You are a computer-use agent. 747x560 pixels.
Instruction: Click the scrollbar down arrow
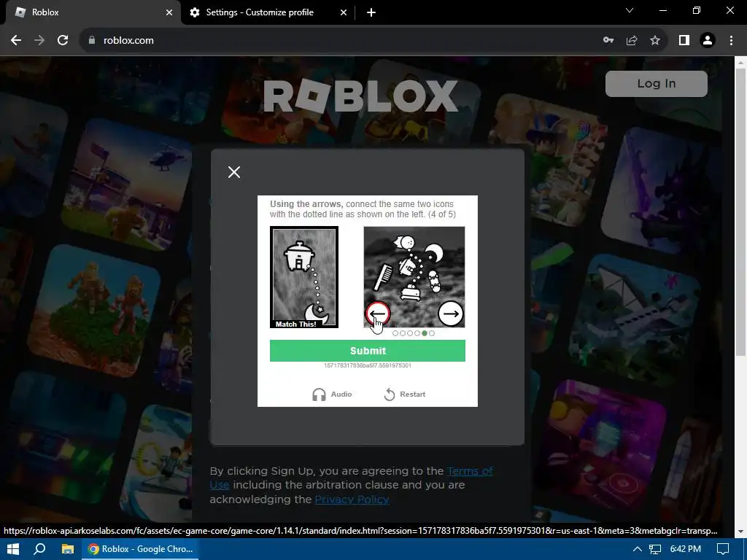click(740, 531)
